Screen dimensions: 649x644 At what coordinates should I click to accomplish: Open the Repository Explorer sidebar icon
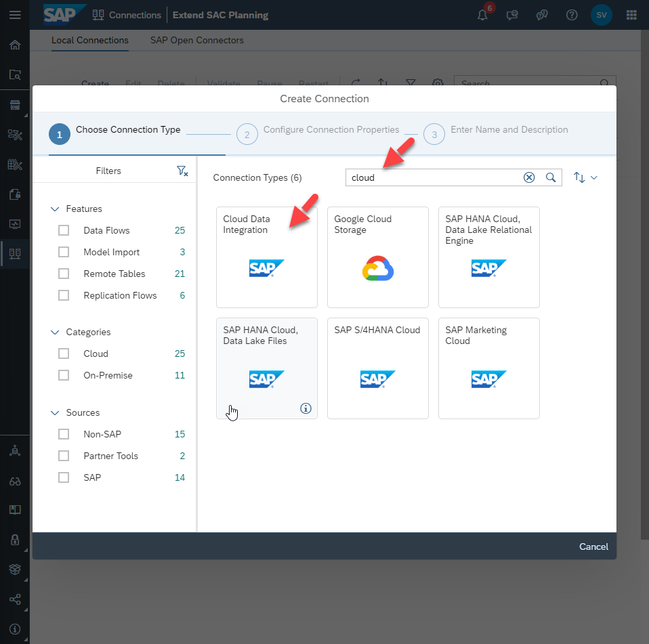pyautogui.click(x=15, y=74)
